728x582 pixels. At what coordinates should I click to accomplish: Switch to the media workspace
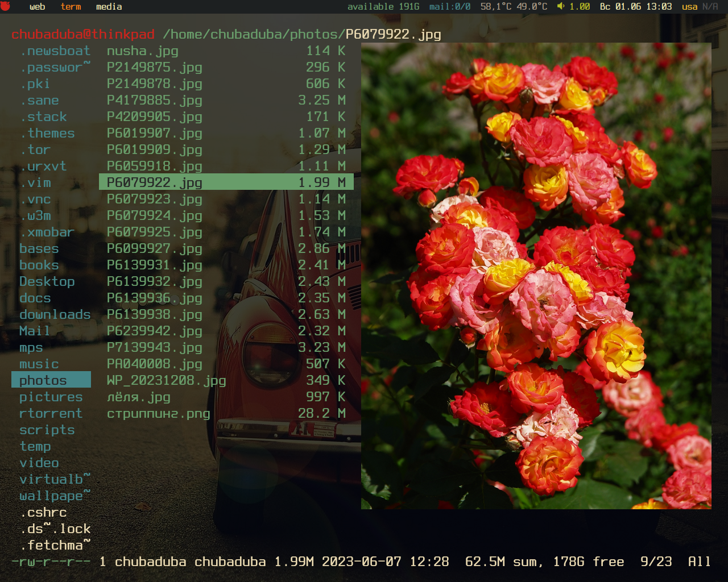coord(109,7)
